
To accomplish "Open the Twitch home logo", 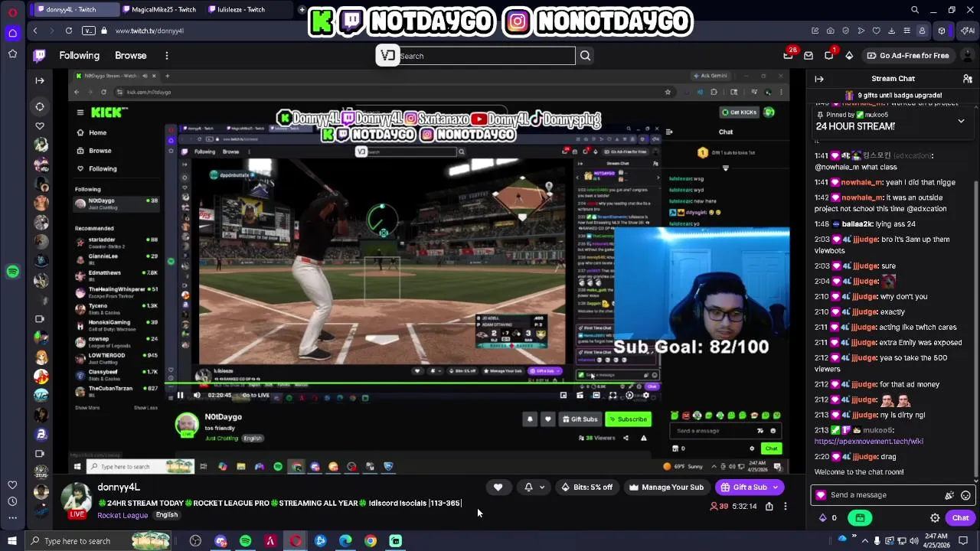I will 40,55.
